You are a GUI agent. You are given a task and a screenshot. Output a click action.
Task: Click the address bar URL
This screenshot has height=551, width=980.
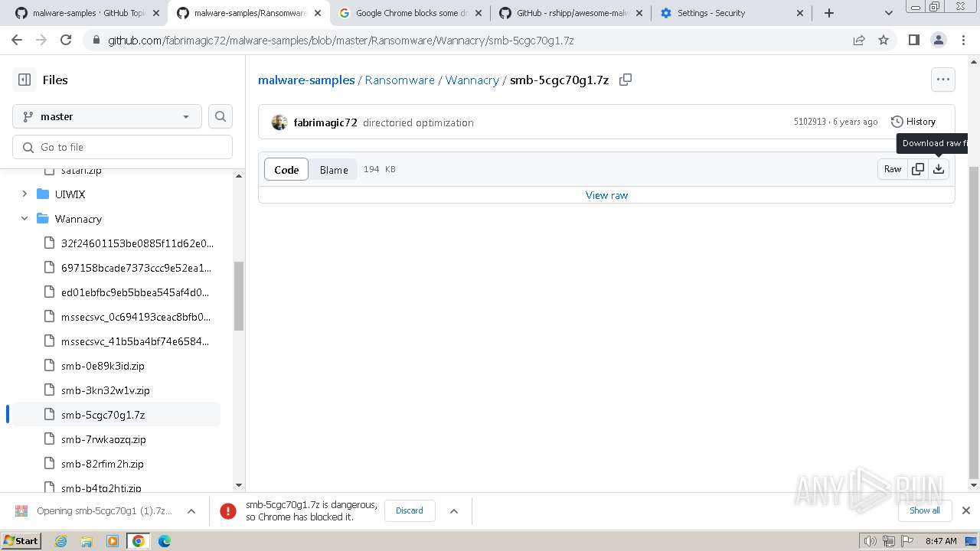pos(341,41)
